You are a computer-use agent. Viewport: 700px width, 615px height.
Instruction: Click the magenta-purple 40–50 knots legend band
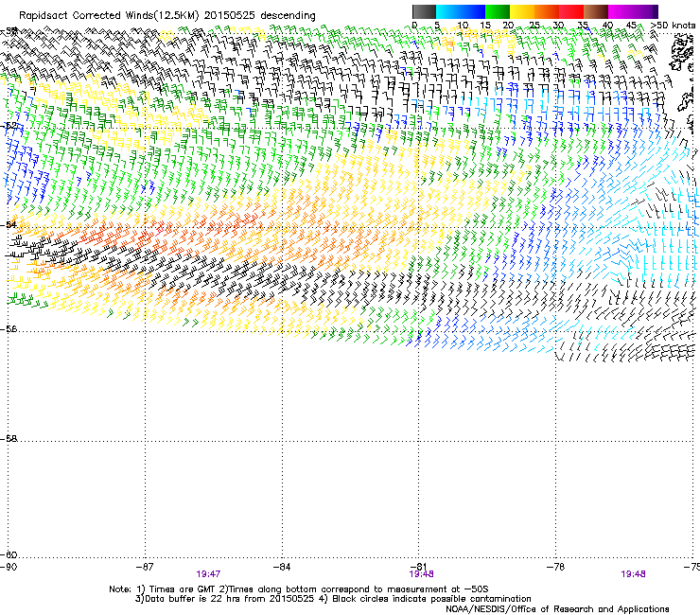click(630, 11)
